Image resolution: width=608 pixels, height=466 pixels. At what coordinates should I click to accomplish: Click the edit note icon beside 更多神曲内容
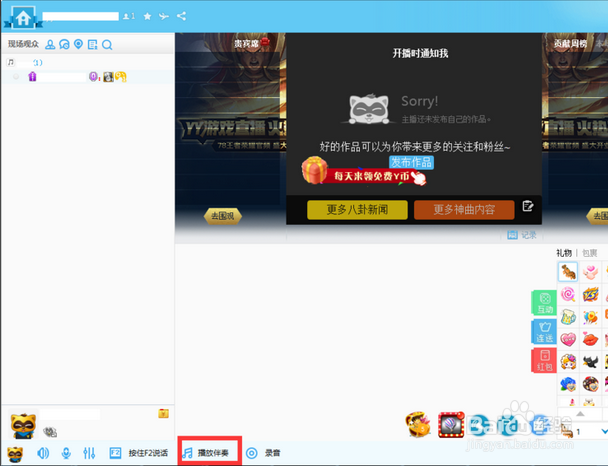[527, 206]
